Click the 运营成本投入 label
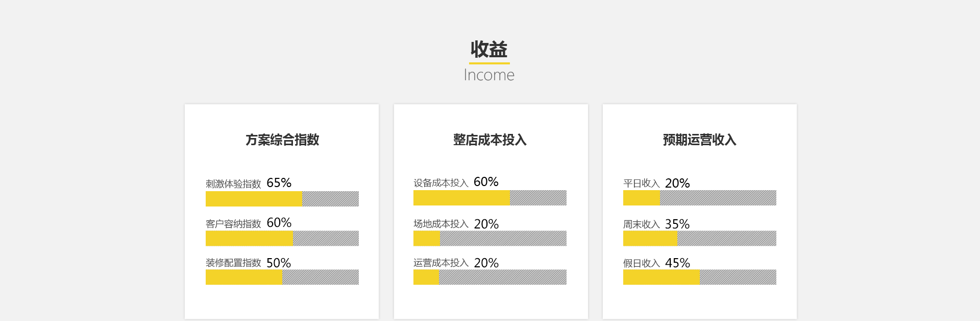Image resolution: width=980 pixels, height=321 pixels. point(441,263)
